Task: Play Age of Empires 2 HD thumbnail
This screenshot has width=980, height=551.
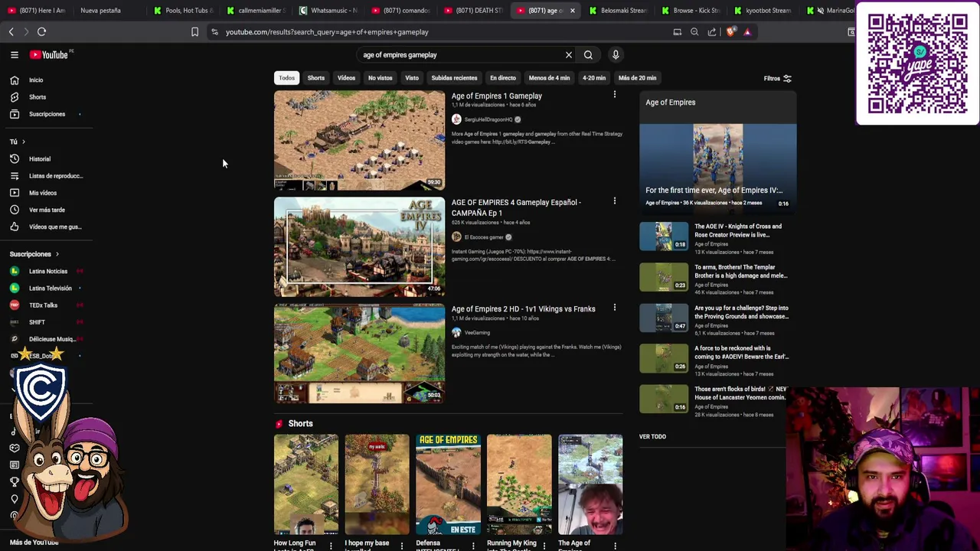Action: tap(359, 354)
